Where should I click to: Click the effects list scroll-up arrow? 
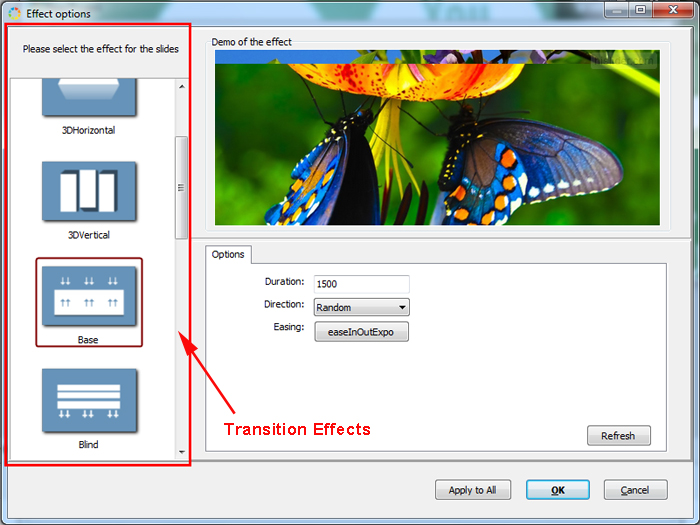(181, 87)
